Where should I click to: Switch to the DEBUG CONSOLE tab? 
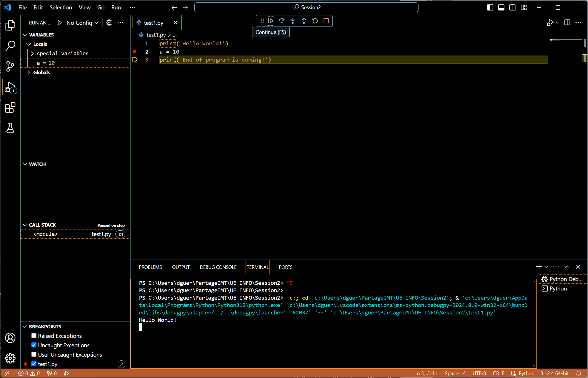click(218, 267)
